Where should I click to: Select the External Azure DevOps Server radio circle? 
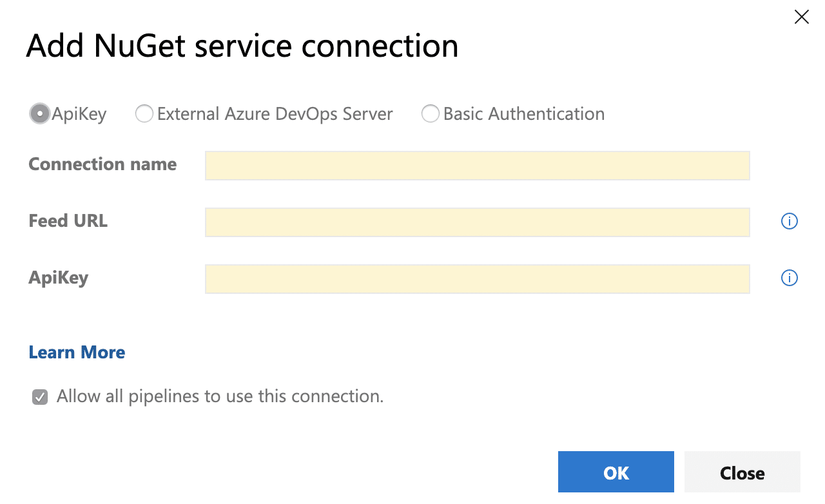[144, 114]
